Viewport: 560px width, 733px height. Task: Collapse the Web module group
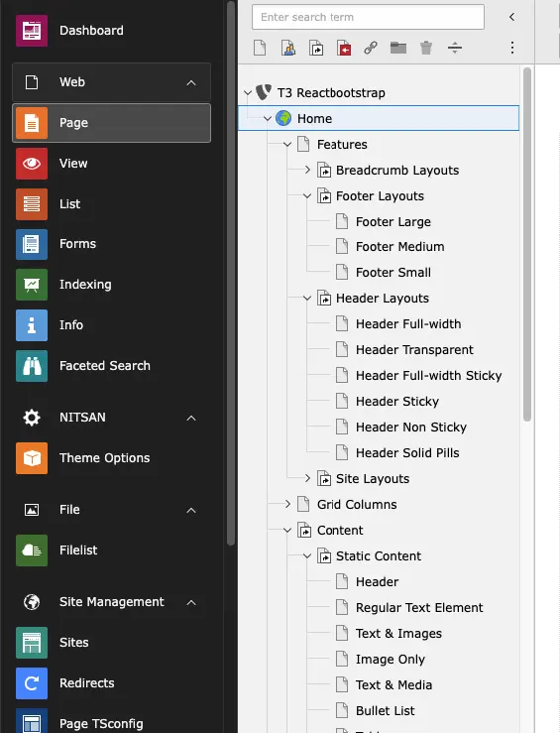click(x=191, y=82)
